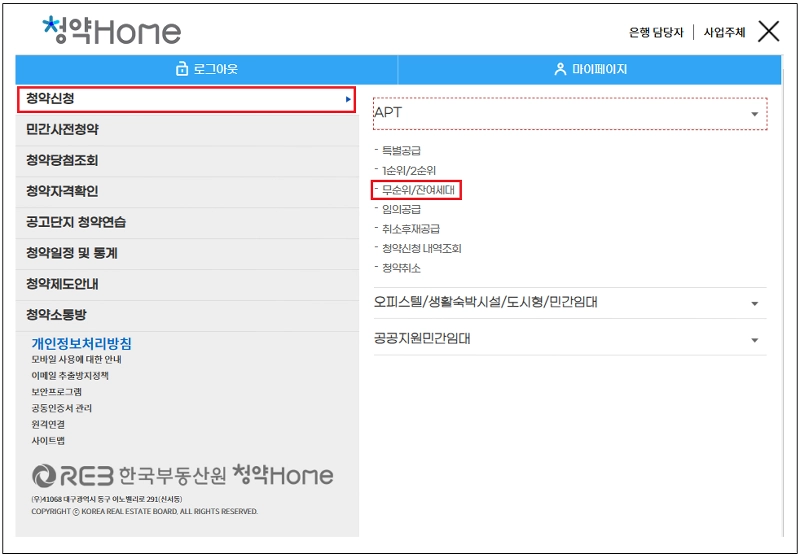
Task: Select 취소후재공급 under APT
Action: 410,229
